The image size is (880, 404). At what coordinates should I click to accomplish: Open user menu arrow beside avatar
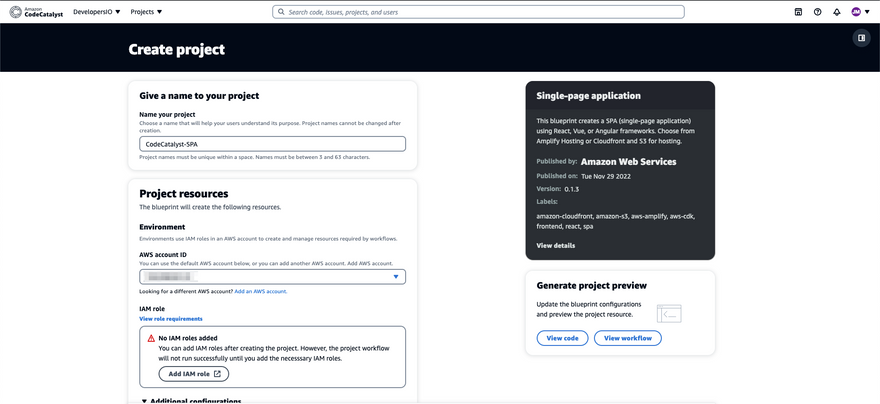[x=867, y=12]
